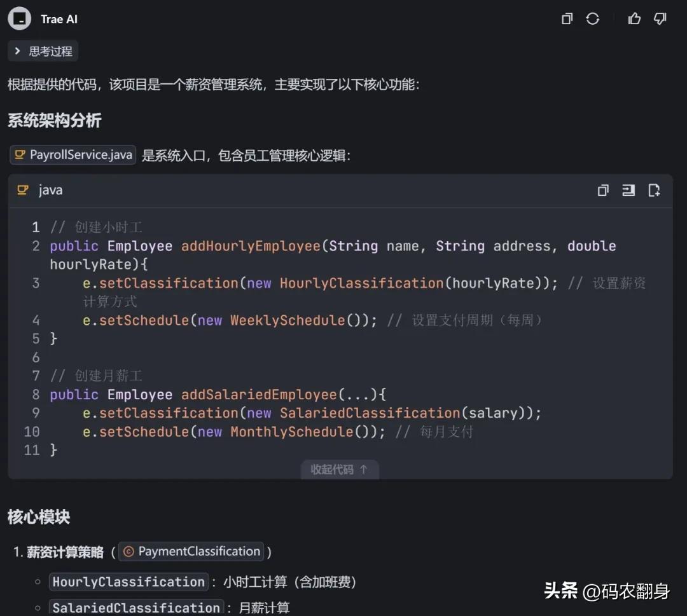
Task: Click line number 2 in the code
Action: click(x=36, y=246)
